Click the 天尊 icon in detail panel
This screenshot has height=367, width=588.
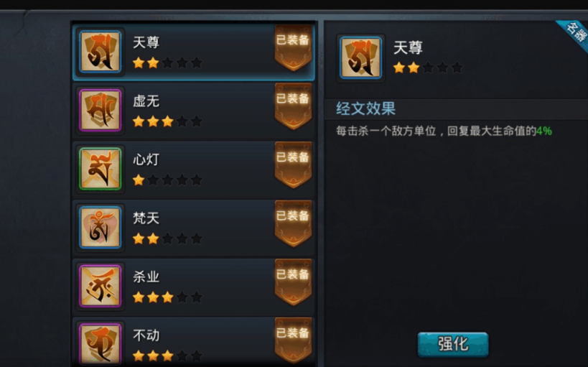pyautogui.click(x=360, y=57)
